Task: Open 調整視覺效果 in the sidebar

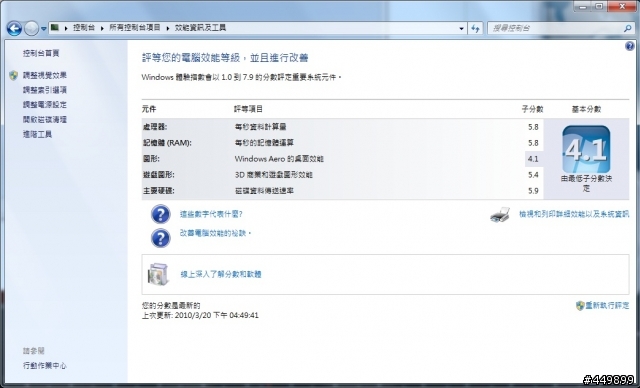Action: tap(44, 75)
